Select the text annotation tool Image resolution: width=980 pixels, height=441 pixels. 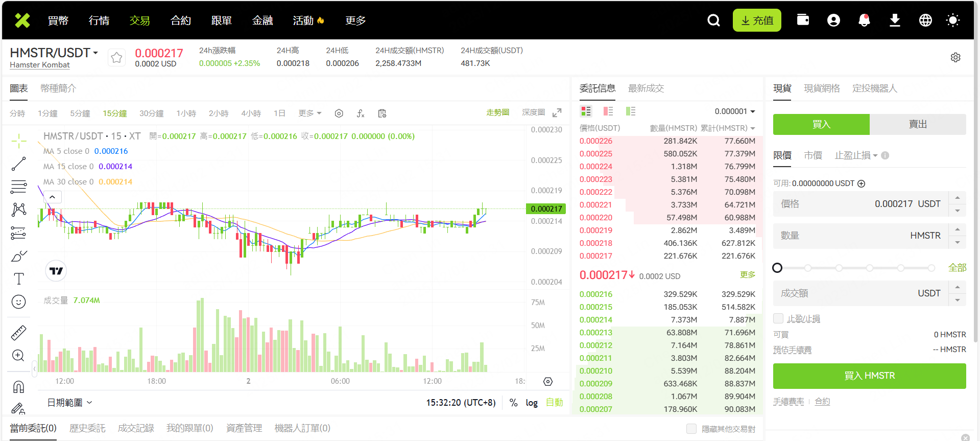pos(19,278)
